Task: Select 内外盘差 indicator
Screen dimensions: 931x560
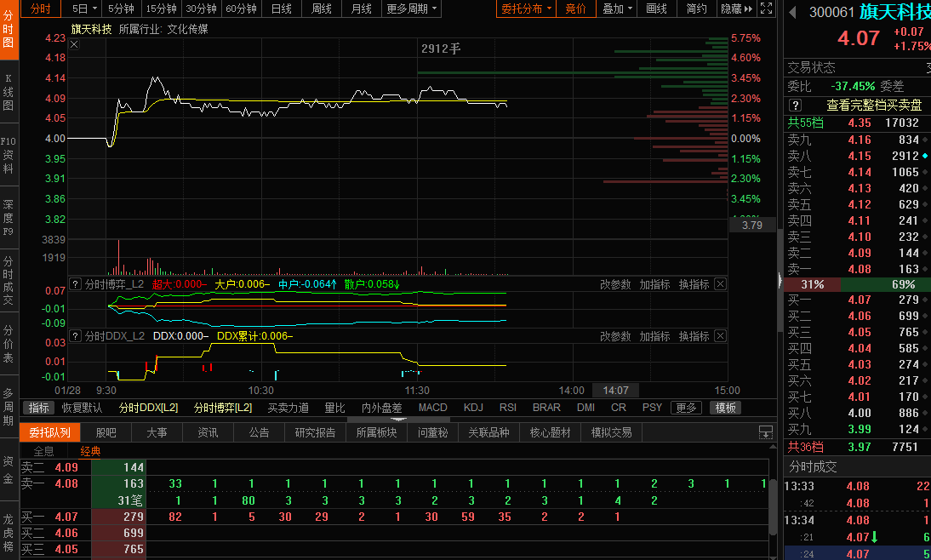Action: pos(382,408)
